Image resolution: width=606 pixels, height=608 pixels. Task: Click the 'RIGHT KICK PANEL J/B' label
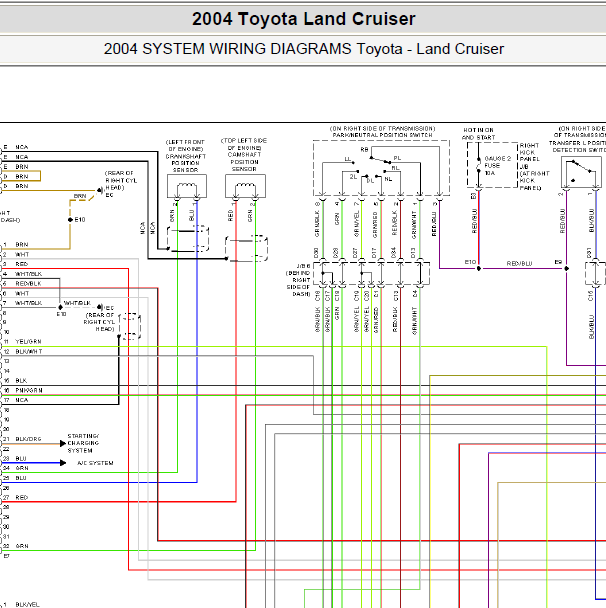pos(529,155)
